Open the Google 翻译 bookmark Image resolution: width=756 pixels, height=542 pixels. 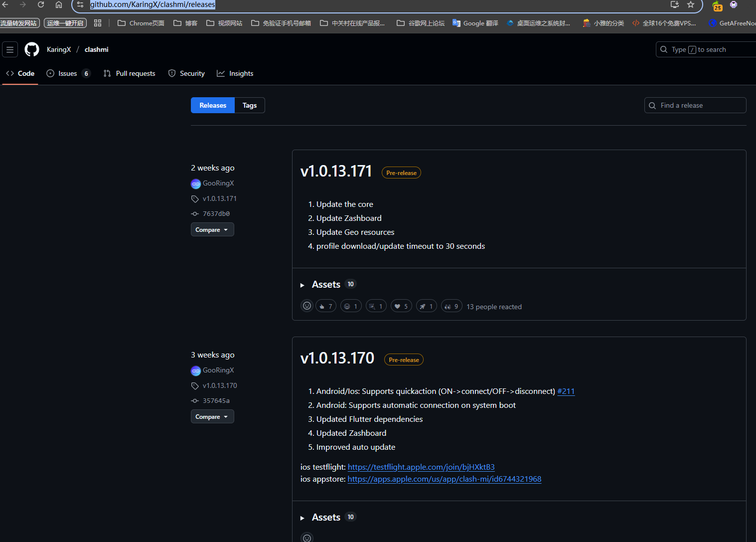point(475,23)
